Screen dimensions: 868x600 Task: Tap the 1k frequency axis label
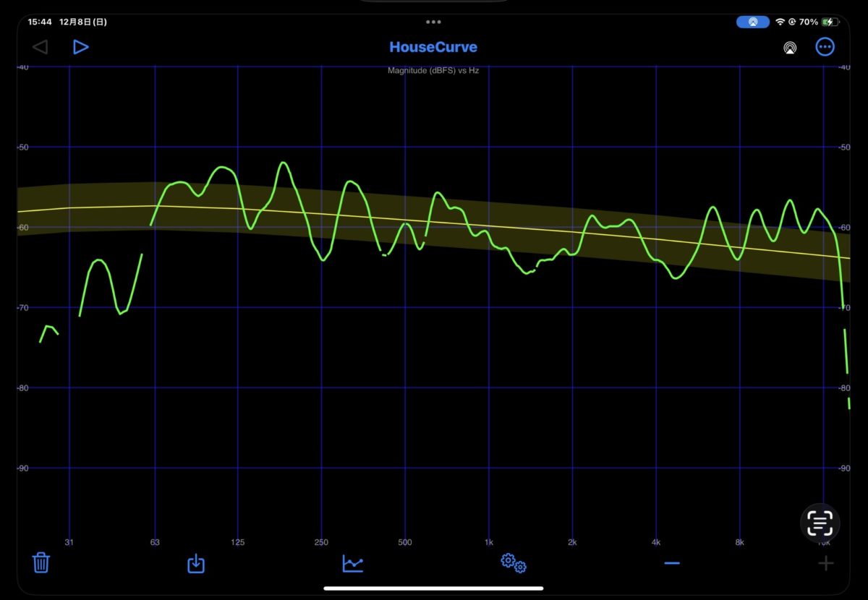[489, 542]
